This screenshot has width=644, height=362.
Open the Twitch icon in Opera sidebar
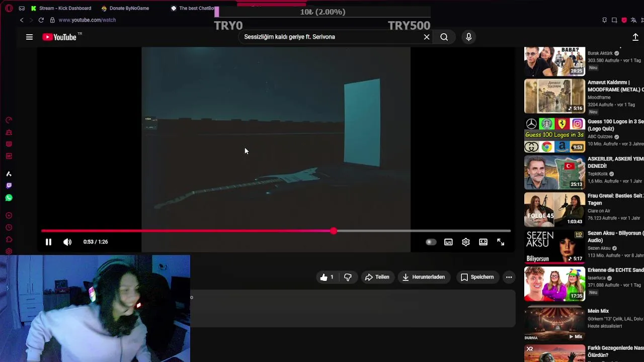(x=9, y=186)
